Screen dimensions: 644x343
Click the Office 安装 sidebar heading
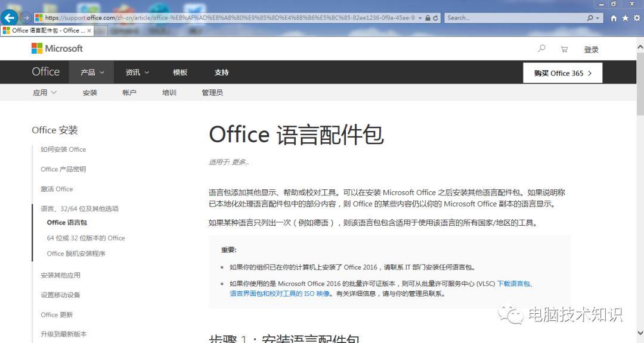tap(55, 130)
